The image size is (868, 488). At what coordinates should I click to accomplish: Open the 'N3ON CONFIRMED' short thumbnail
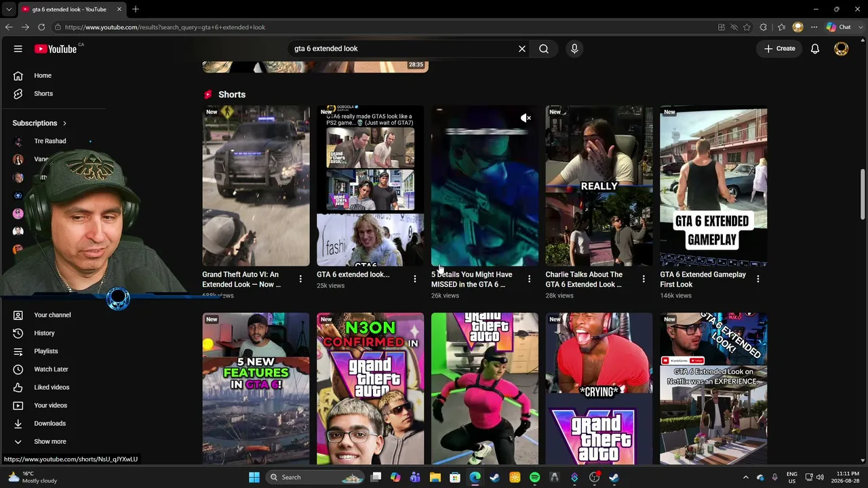point(370,388)
